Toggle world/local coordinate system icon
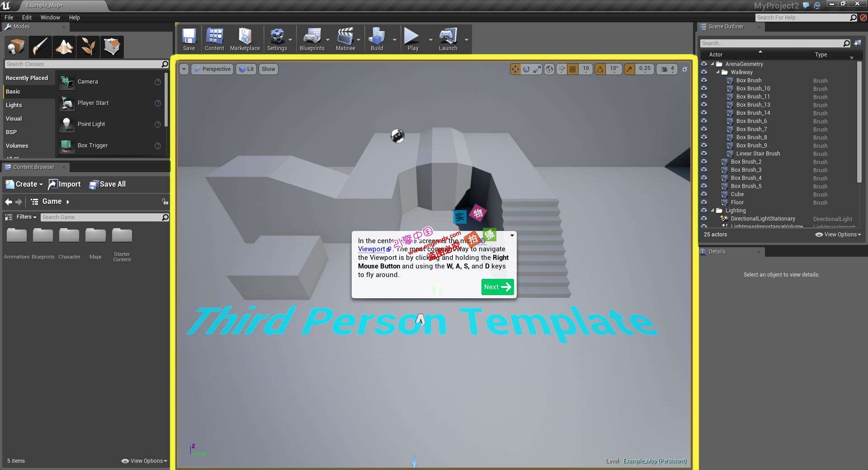 tap(549, 69)
